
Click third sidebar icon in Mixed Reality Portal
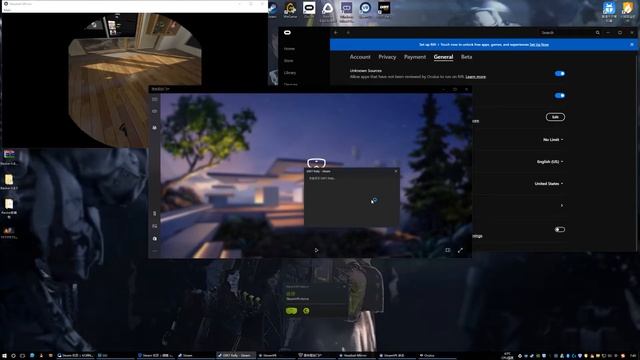coord(155,127)
